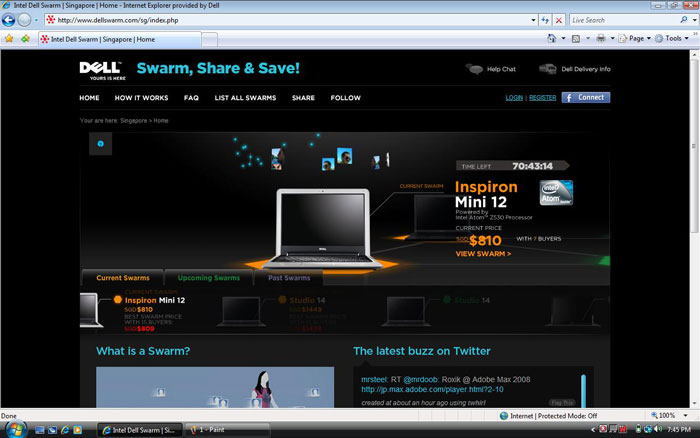Click the blue Twitter feed scroll slider
Image resolution: width=700 pixels, height=438 pixels.
coord(583,391)
